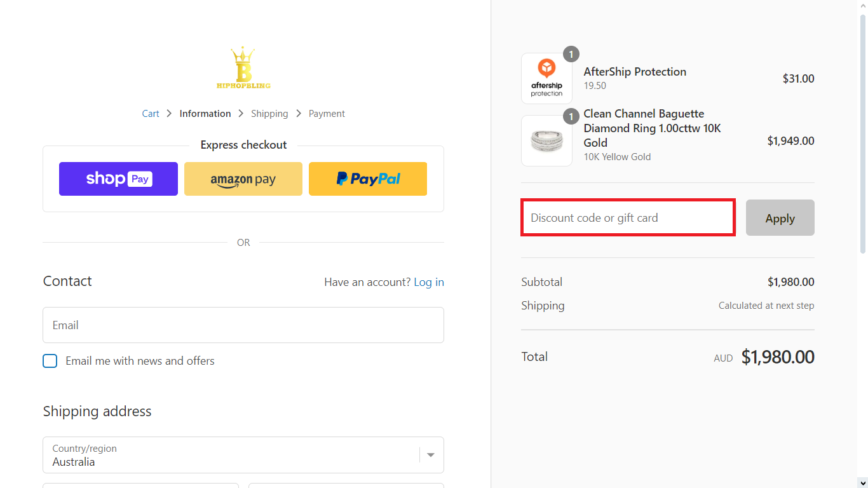Click the HipHopBling crown logo
This screenshot has width=868, height=488.
[x=243, y=67]
